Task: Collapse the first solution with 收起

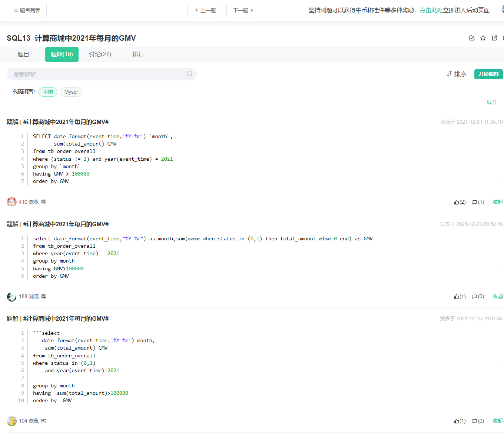Action: coord(498,202)
